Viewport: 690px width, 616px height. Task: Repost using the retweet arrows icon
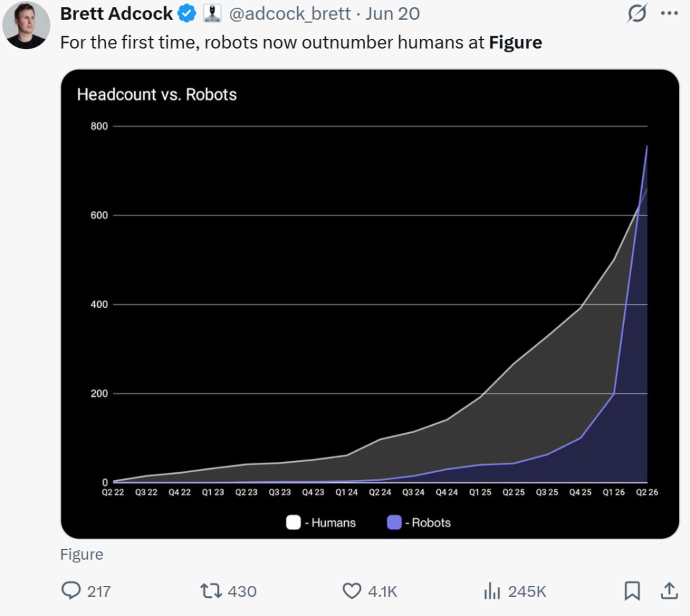coord(211,591)
